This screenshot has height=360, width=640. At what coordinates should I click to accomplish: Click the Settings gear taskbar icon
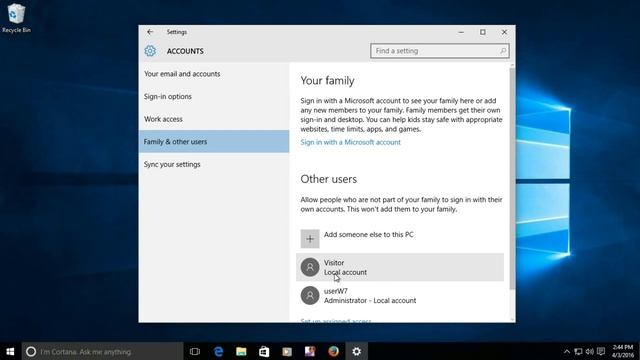tap(356, 351)
